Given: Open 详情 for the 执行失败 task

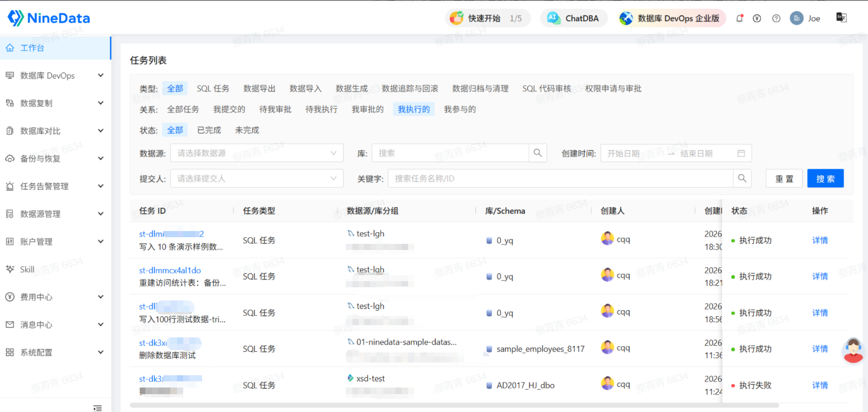Looking at the screenshot, I should coord(820,385).
